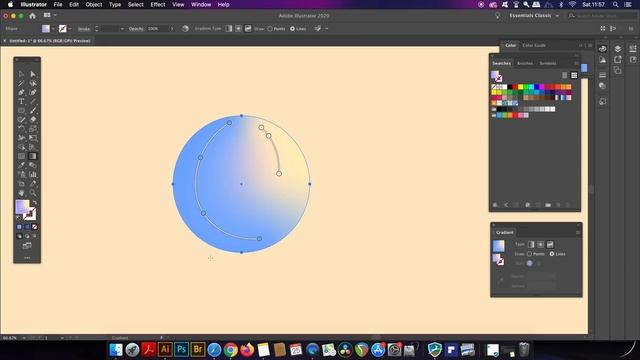Image resolution: width=640 pixels, height=360 pixels.
Task: Switch Swatches panel to thumbnail grid view
Action: (x=574, y=76)
